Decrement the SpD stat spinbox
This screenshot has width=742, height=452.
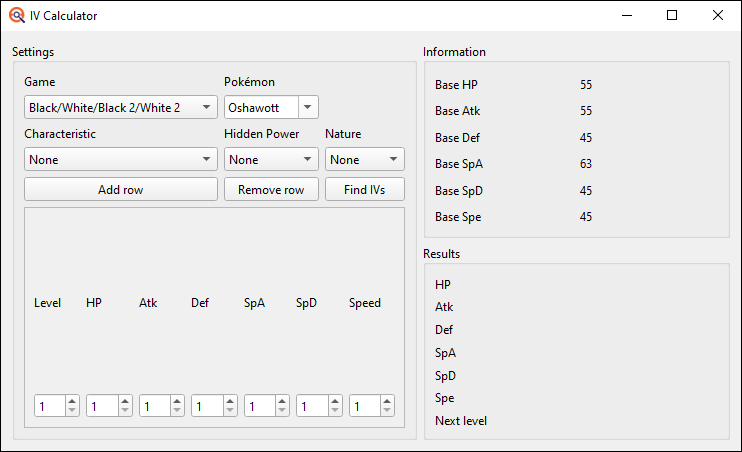(335, 411)
